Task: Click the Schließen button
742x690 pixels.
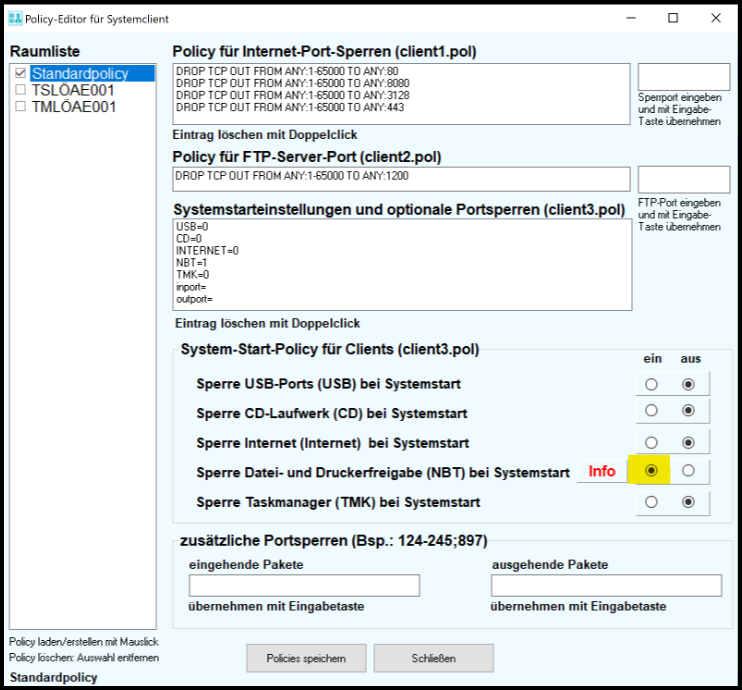Action: coord(433,658)
